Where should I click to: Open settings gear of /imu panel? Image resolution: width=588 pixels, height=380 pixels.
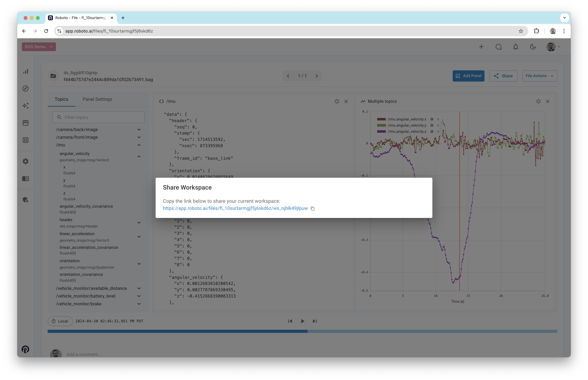pos(337,101)
